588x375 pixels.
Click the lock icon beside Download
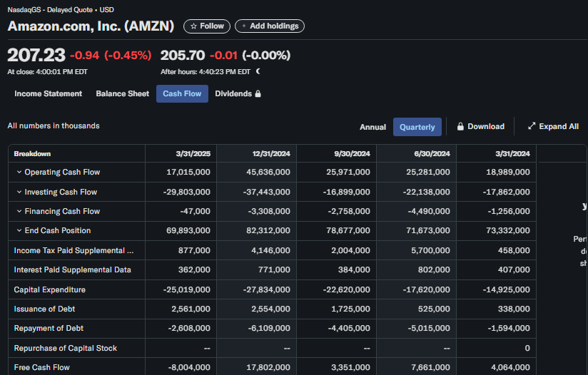[460, 127]
